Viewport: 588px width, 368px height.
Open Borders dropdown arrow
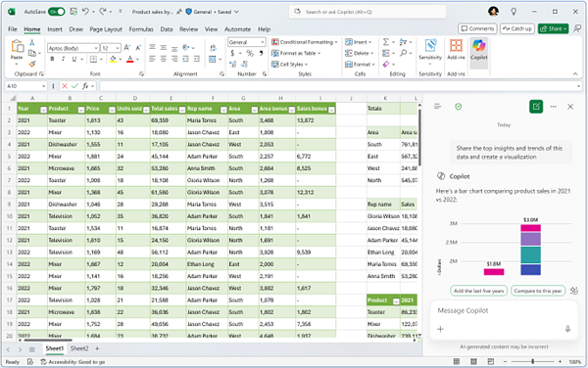pos(101,59)
